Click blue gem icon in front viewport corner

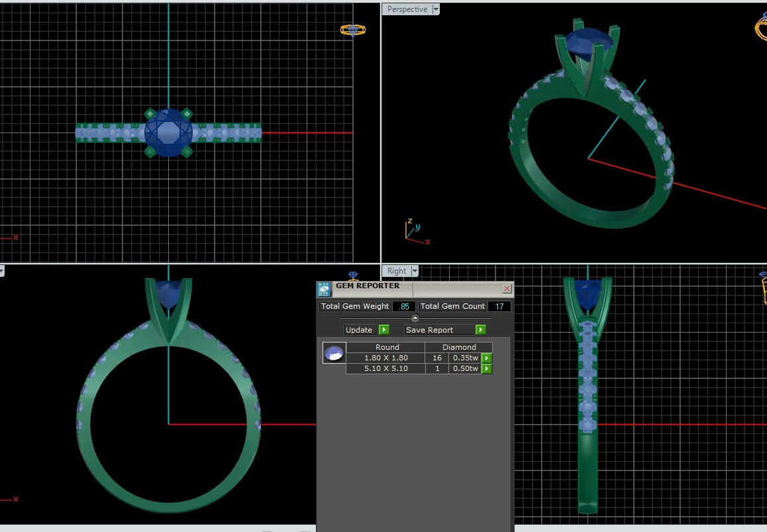click(353, 275)
